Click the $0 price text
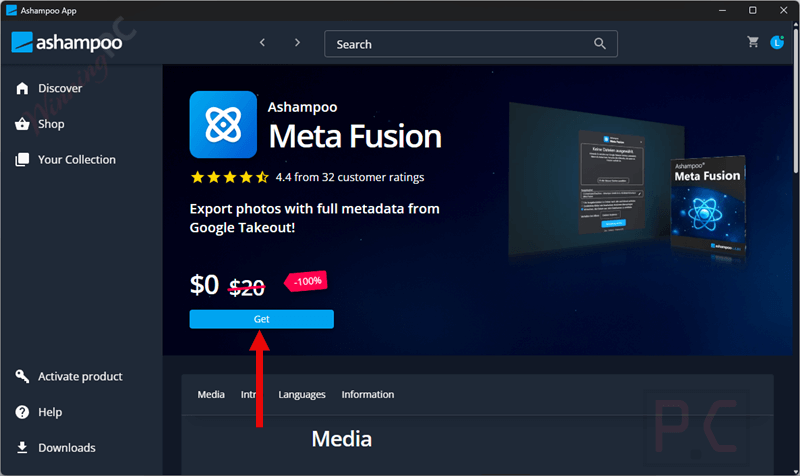This screenshot has height=476, width=800. click(204, 285)
